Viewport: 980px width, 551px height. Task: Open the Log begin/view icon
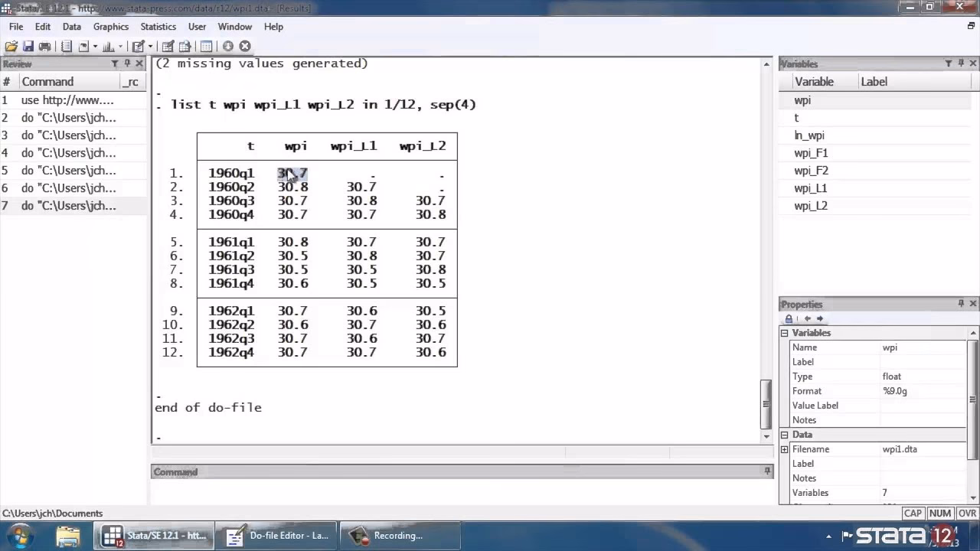[67, 46]
